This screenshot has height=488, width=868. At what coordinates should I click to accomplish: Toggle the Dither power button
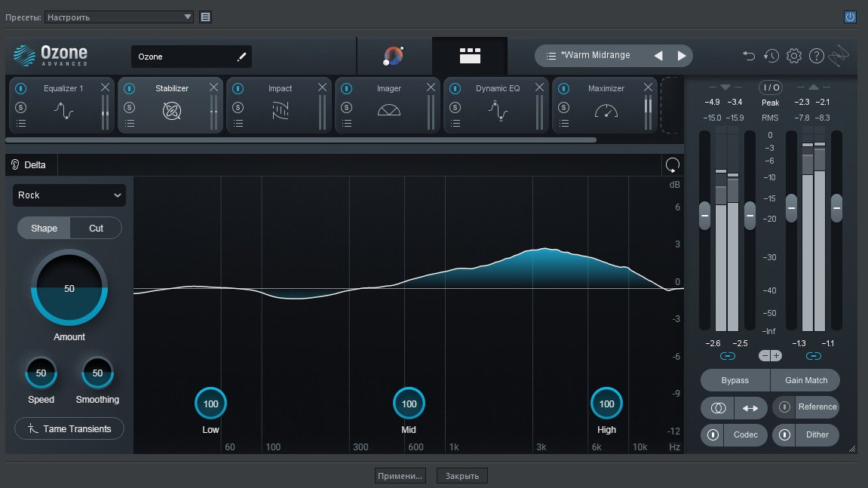784,434
